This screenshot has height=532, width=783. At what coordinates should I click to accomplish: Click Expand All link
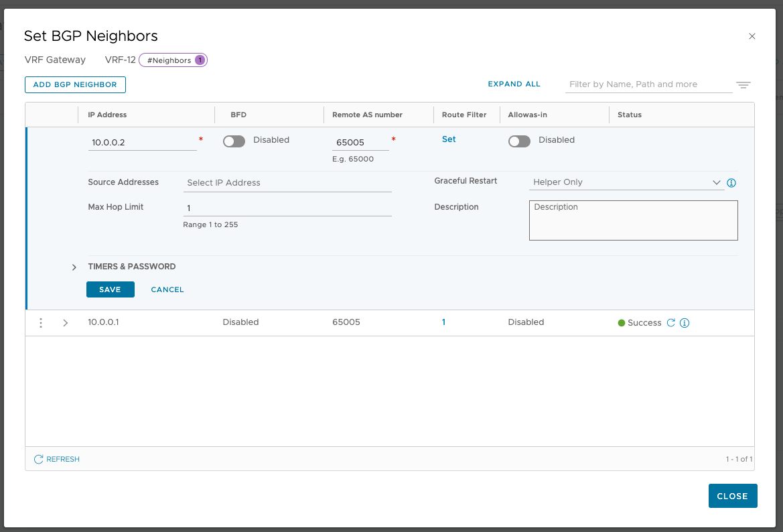[x=514, y=84]
